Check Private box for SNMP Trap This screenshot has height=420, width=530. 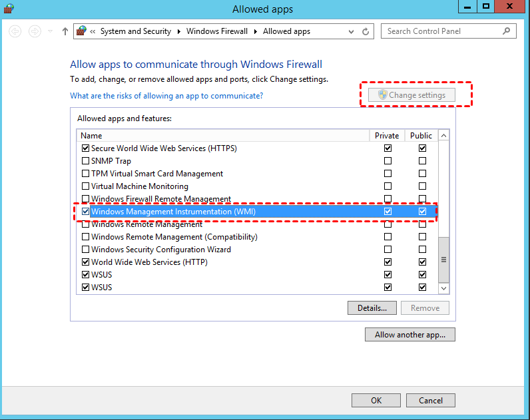click(388, 160)
